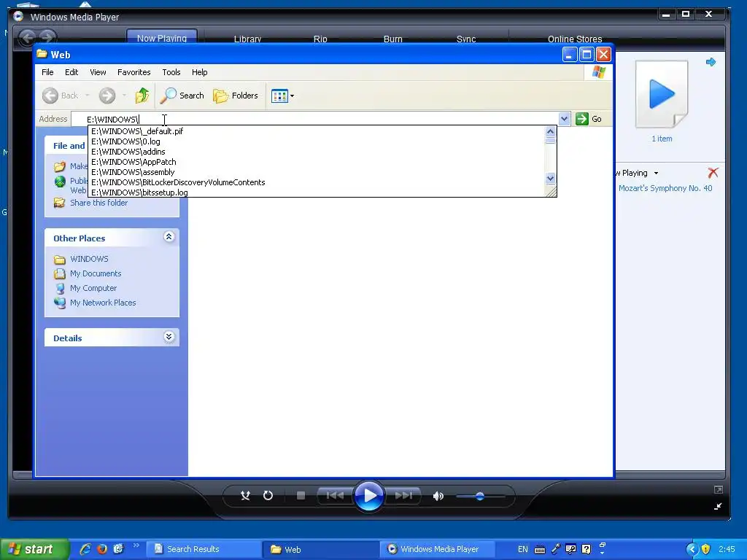Click Previous track in Media Player

coord(335,496)
